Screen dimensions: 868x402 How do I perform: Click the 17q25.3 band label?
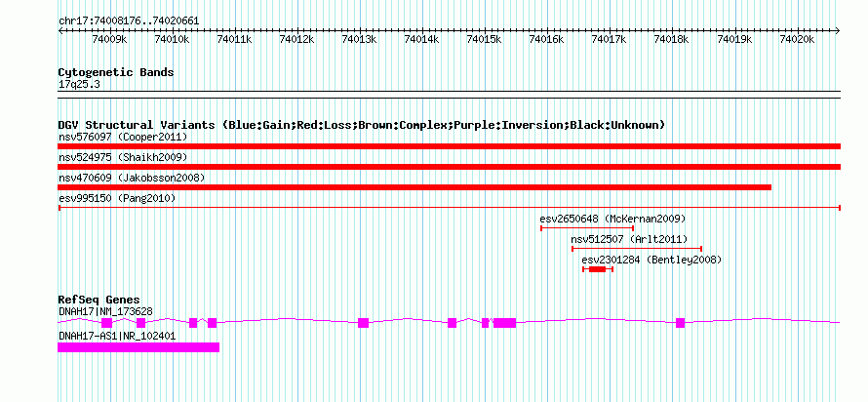[79, 85]
